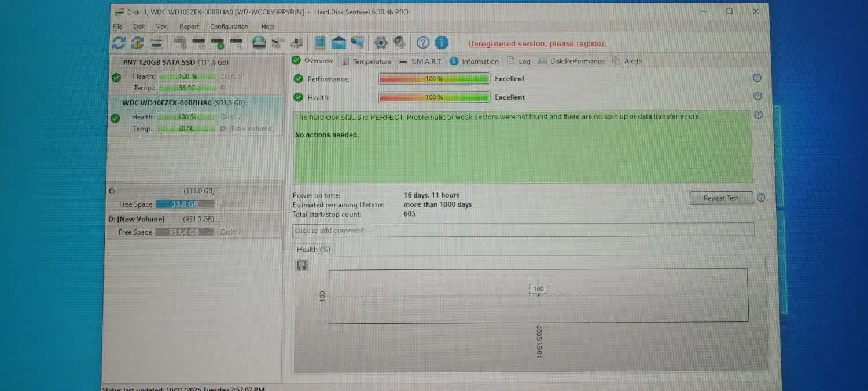
Task: Click help icon beside Repeat Test button
Action: [761, 198]
